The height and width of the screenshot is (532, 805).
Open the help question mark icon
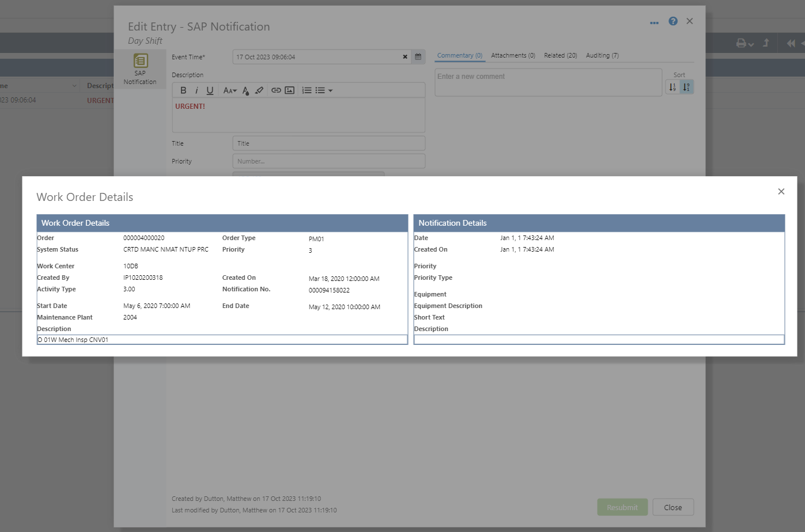coord(672,21)
